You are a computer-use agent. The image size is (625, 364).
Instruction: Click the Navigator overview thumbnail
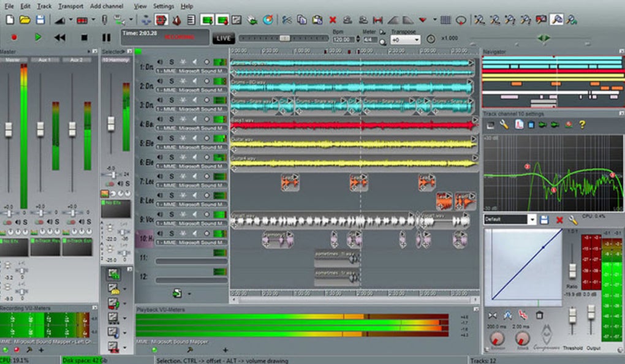(553, 82)
